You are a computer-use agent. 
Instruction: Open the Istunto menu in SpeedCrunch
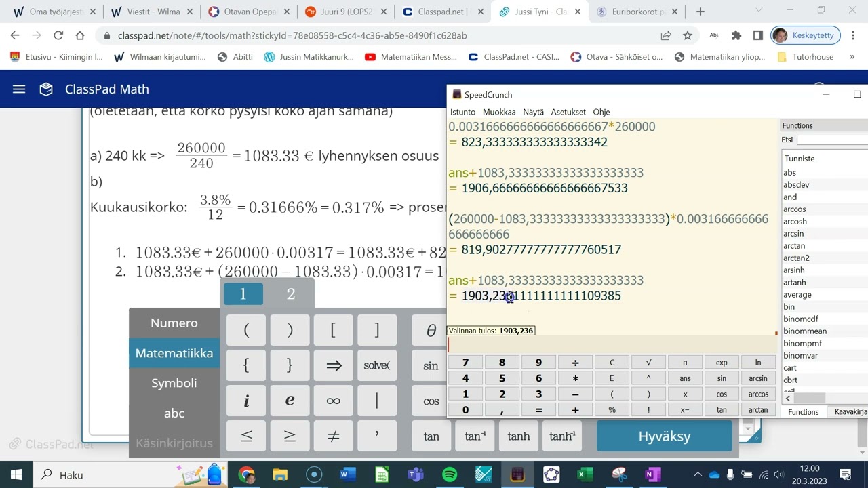point(463,112)
